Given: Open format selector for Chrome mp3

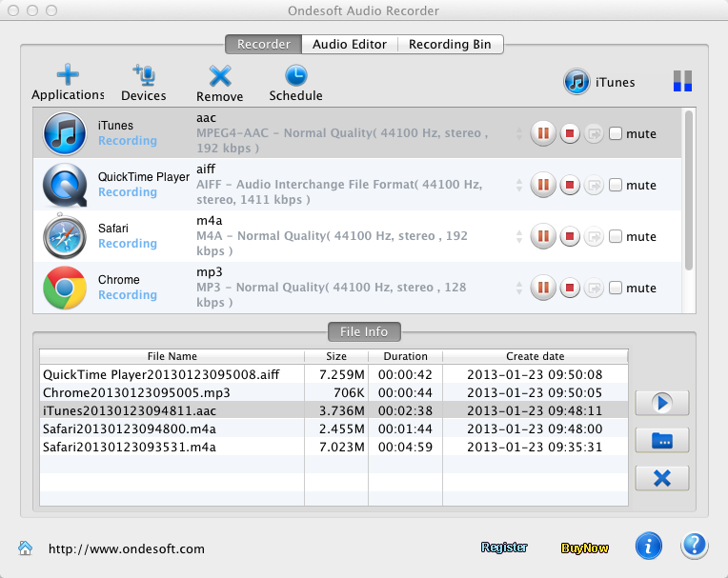Looking at the screenshot, I should point(519,288).
